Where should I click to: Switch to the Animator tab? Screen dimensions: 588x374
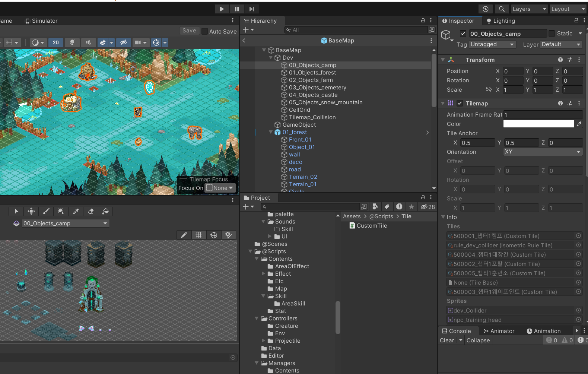(499, 331)
